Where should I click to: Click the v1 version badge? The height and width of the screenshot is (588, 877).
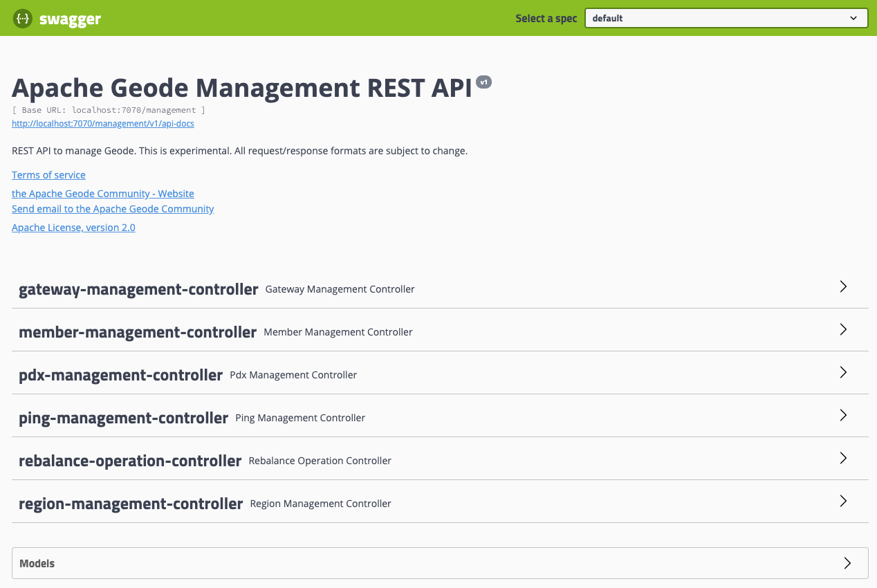tap(483, 82)
